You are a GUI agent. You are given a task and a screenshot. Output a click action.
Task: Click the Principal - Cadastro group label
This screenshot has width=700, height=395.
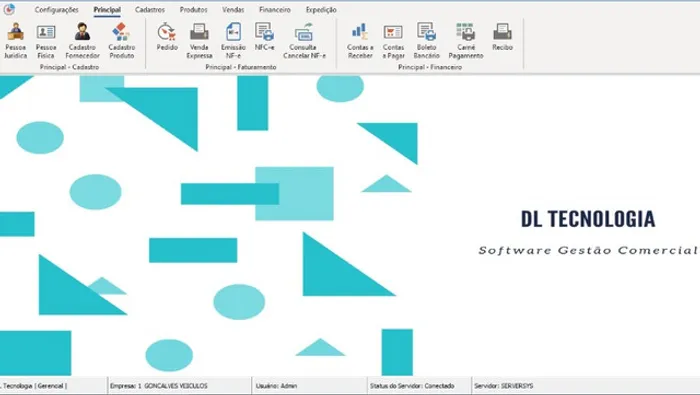click(x=69, y=67)
